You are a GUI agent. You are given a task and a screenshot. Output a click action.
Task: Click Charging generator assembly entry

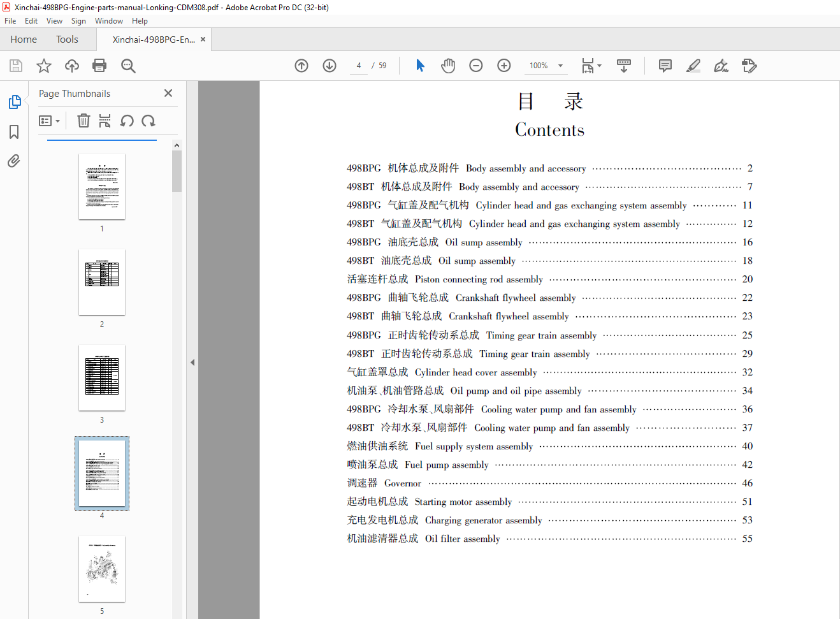tap(549, 520)
